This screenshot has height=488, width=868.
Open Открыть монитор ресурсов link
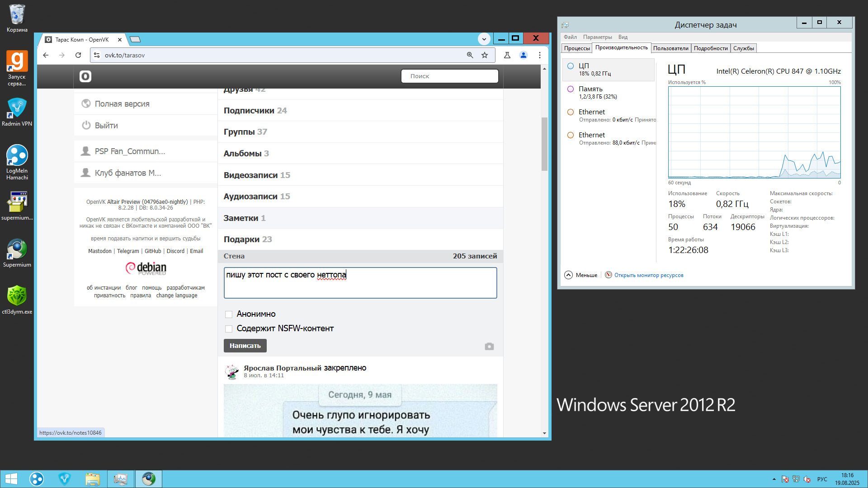pyautogui.click(x=648, y=275)
